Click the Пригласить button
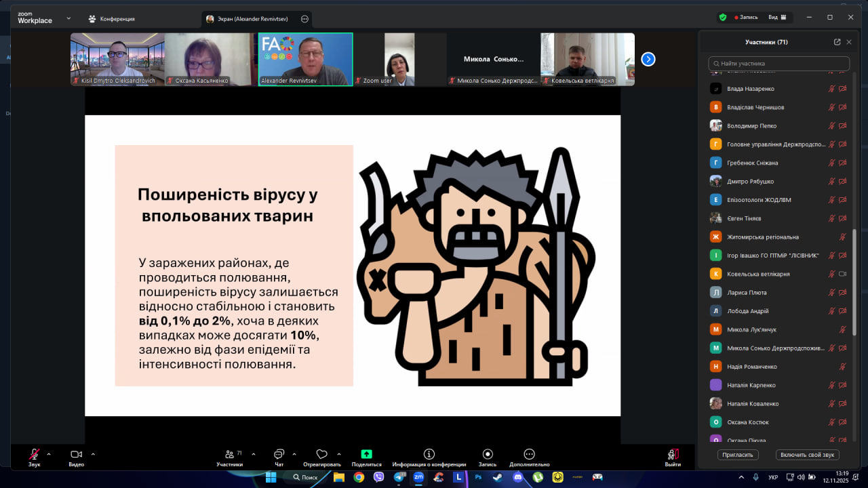This screenshot has height=488, width=868. click(738, 455)
